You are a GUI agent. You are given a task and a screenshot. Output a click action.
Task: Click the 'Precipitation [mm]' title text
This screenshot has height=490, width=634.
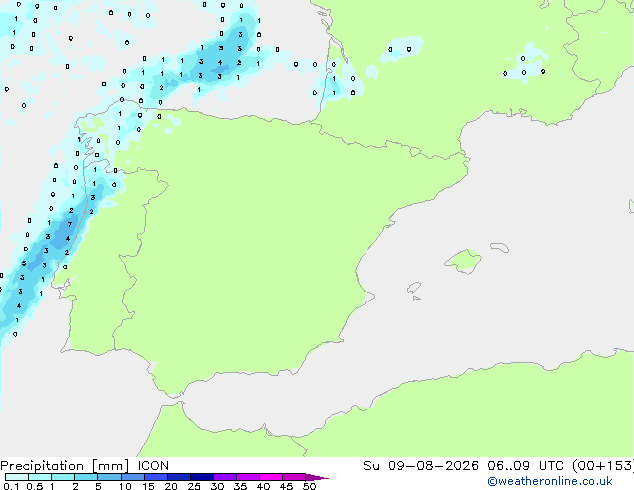pyautogui.click(x=65, y=466)
